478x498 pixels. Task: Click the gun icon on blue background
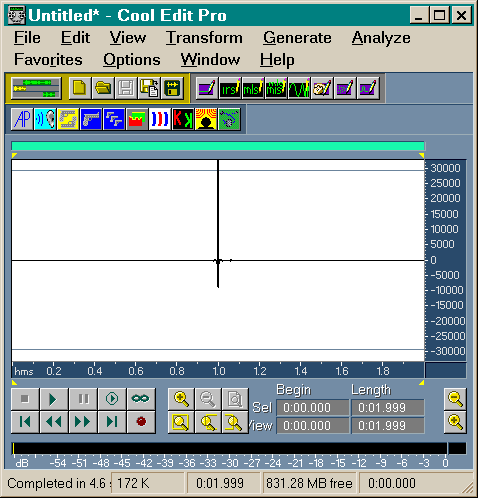[x=91, y=119]
